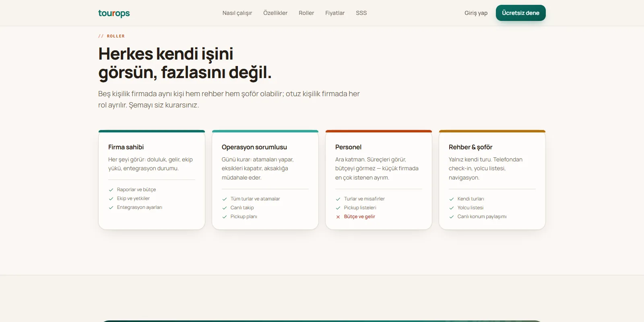Click the Pickup planı list item text
Image resolution: width=644 pixels, height=322 pixels.
244,217
